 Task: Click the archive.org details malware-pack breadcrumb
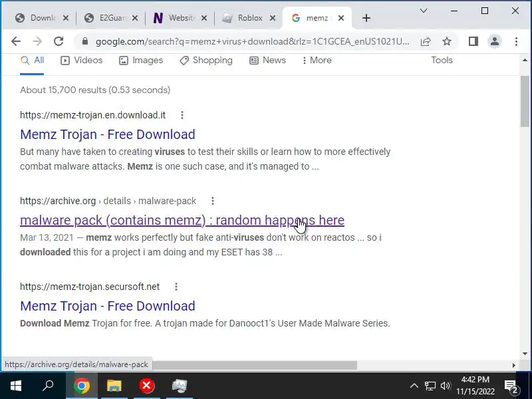(x=108, y=201)
